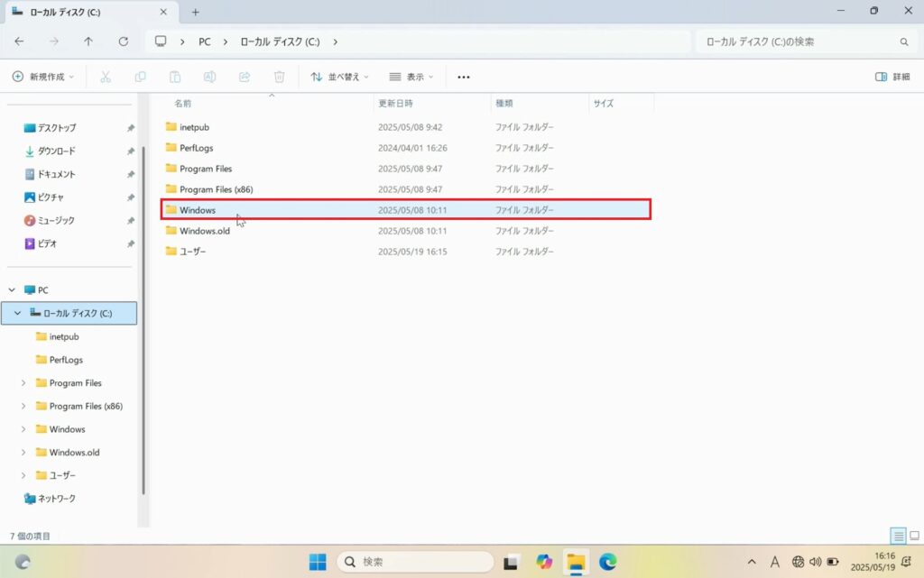Open the Windows Start menu
The image size is (924, 578).
[318, 562]
